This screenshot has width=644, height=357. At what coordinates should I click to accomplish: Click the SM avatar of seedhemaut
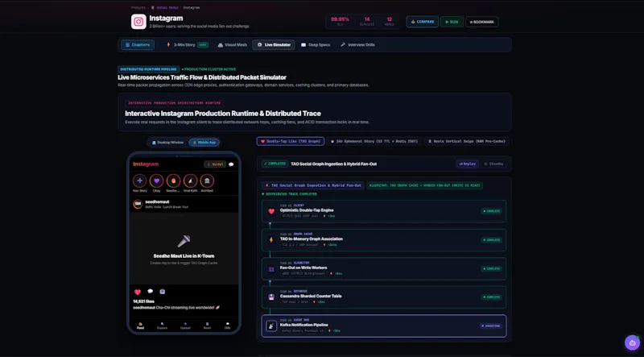click(138, 204)
